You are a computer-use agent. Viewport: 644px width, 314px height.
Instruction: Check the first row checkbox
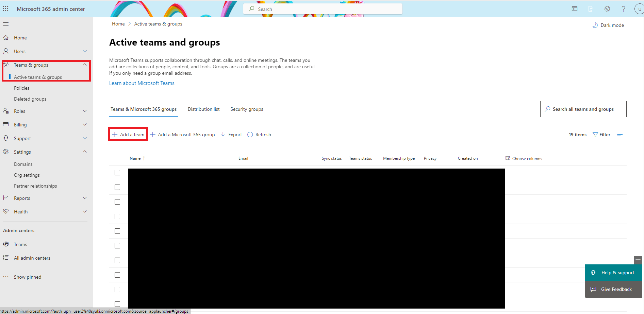117,173
